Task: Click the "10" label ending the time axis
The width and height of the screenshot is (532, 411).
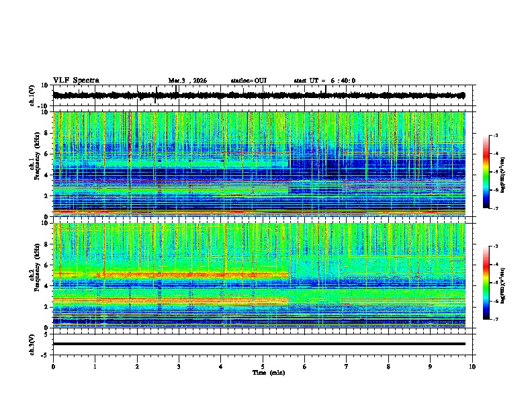Action: 472,367
